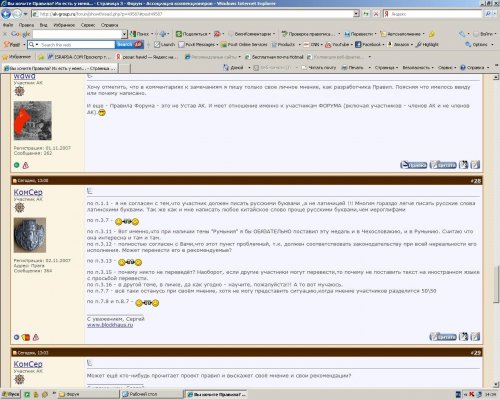Click report warning icon in wdwd post
Screen dimensions: 500x400
(26, 165)
